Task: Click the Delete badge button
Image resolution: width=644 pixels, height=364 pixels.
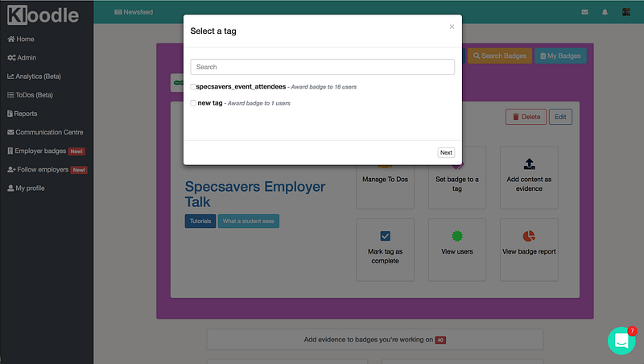Action: pos(526,117)
